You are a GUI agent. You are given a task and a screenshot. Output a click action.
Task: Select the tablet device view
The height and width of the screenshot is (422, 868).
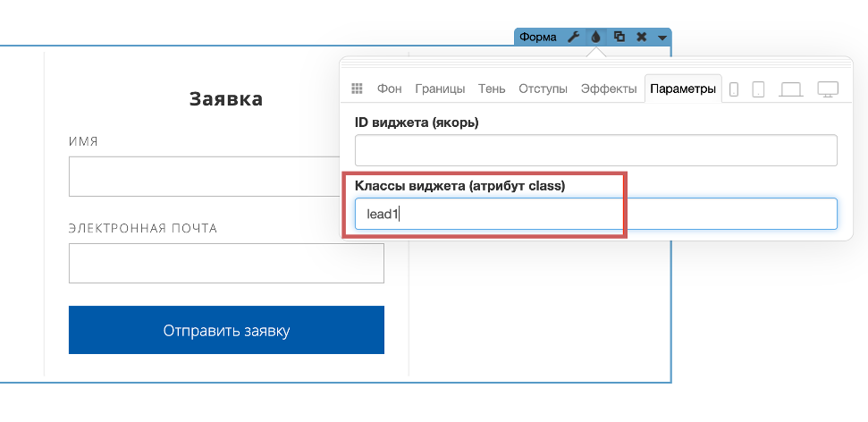(758, 89)
